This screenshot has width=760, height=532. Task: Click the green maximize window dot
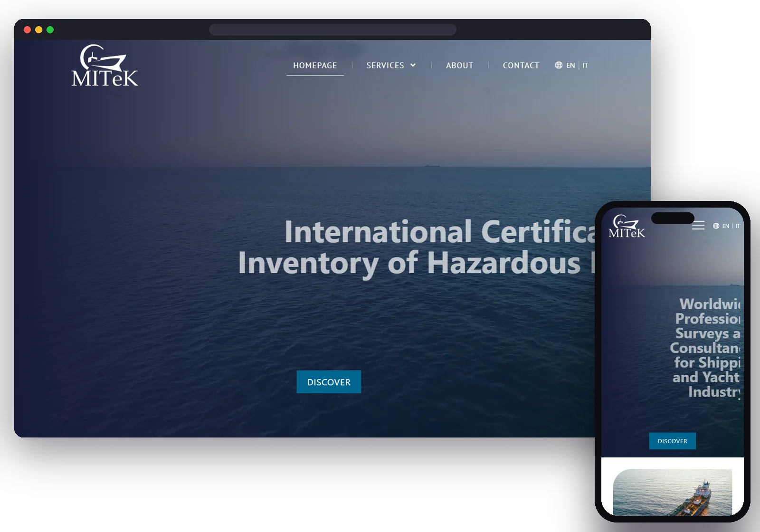50,30
